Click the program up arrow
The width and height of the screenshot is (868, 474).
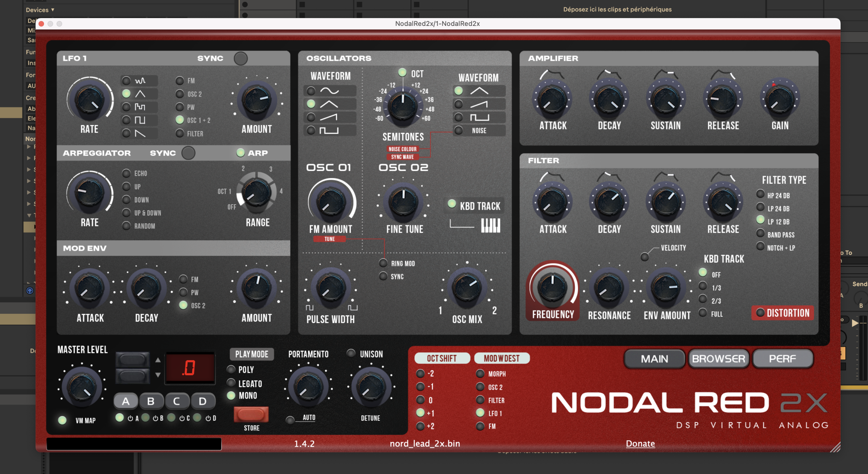(x=158, y=360)
